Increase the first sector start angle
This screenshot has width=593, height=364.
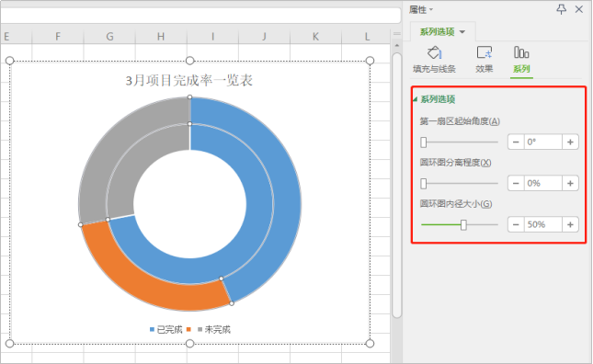click(x=570, y=142)
